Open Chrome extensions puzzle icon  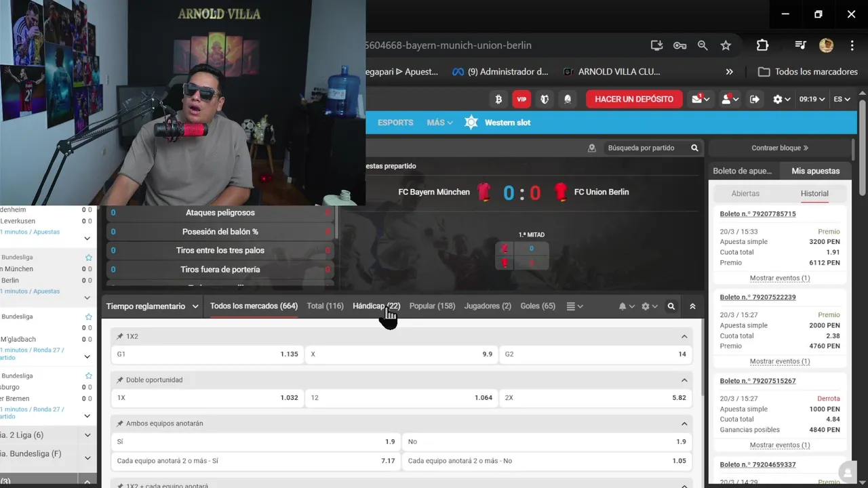(x=762, y=45)
